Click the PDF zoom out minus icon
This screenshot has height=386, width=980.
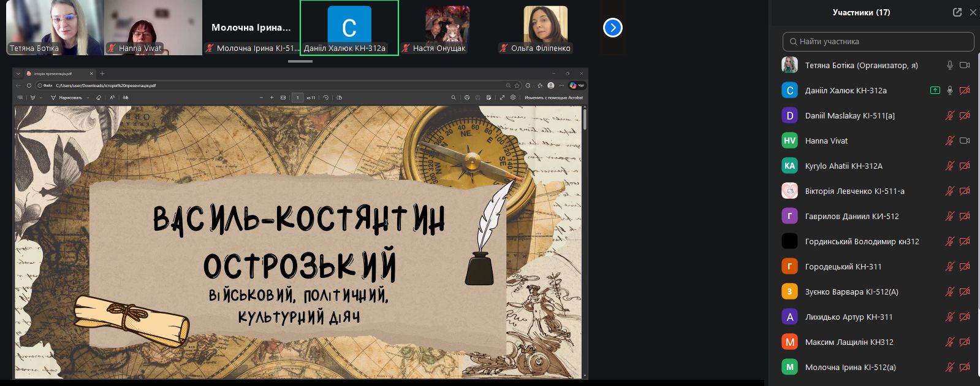click(262, 98)
